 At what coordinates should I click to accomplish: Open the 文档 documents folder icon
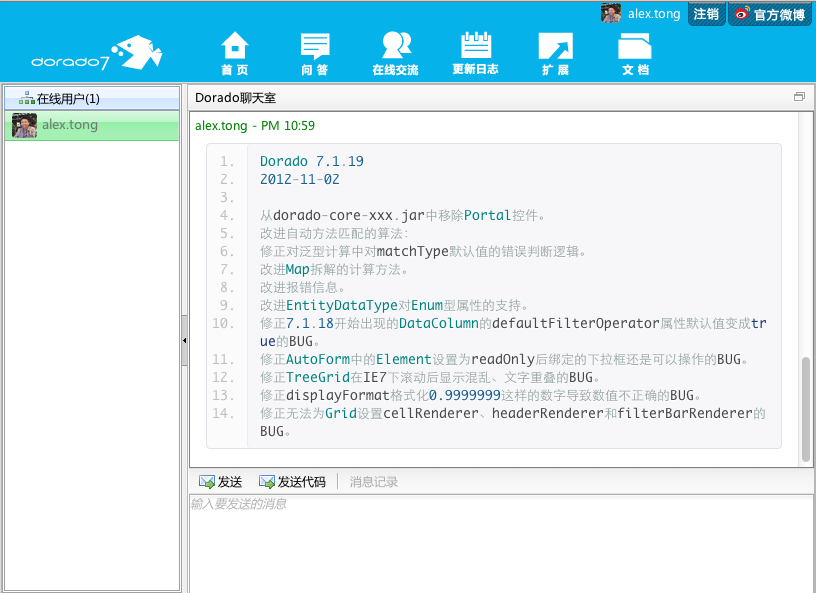pyautogui.click(x=635, y=52)
